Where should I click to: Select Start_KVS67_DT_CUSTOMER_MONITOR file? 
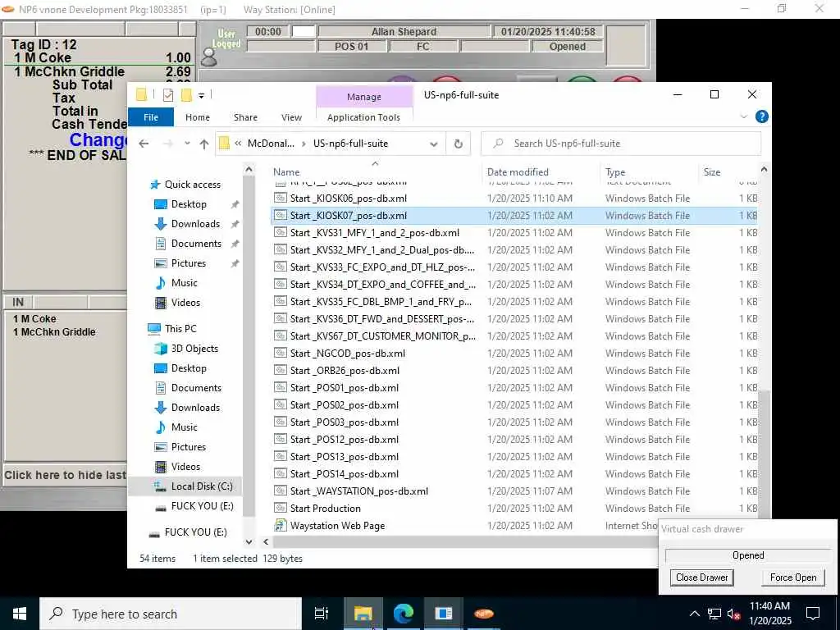tap(382, 336)
